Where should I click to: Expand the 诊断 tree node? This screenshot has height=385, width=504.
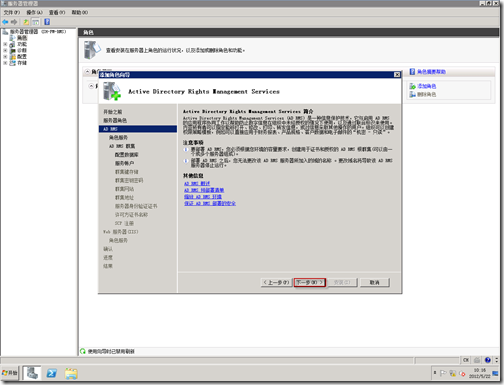coord(5,50)
